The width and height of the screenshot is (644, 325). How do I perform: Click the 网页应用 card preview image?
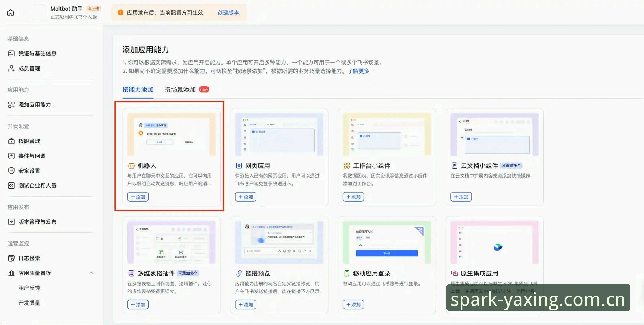[279, 134]
